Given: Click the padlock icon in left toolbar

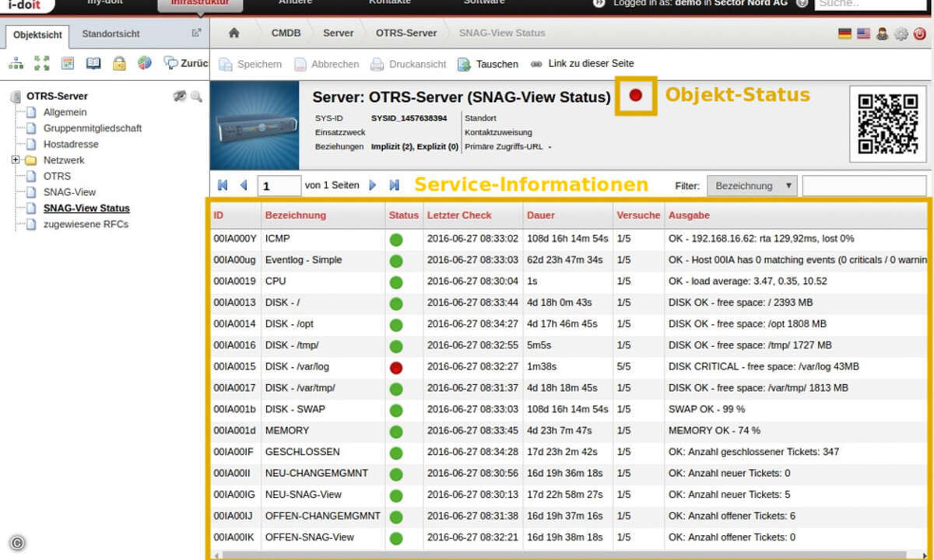Looking at the screenshot, I should (119, 64).
